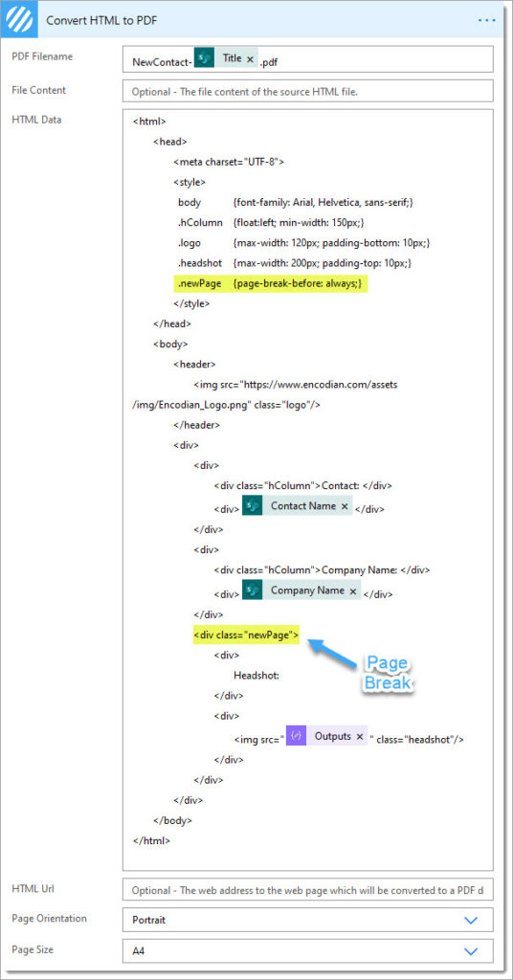The width and height of the screenshot is (513, 980).
Task: Click the SharePoint icon on Company Name
Action: [253, 590]
